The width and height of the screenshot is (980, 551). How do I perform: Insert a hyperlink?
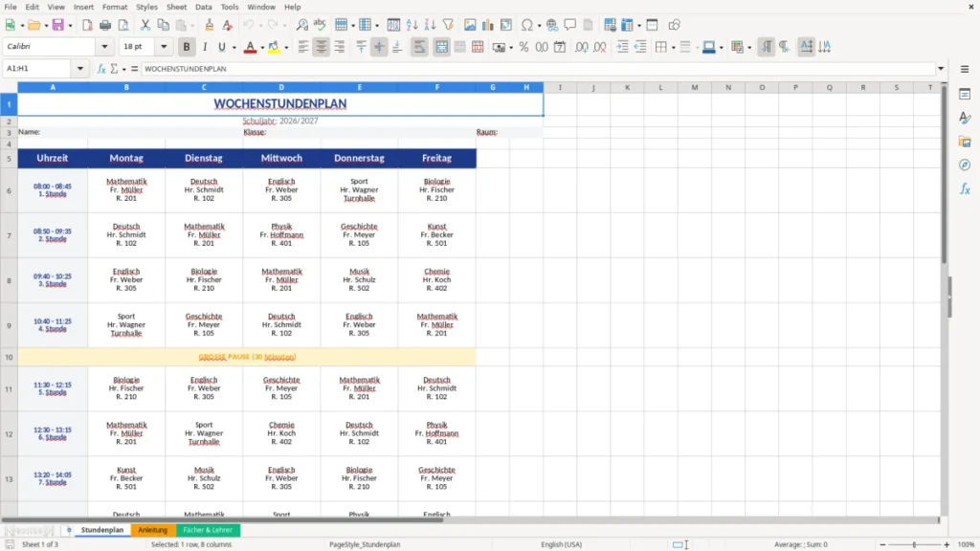coord(552,25)
